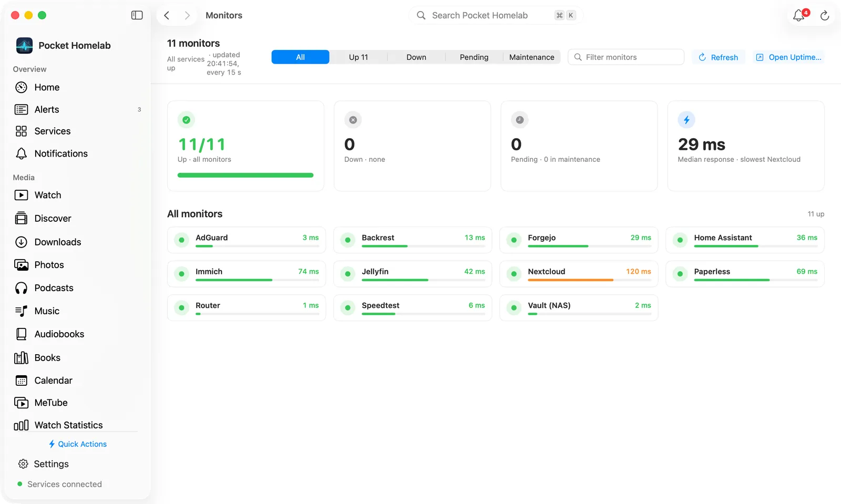Click the Filter monitors input field
The height and width of the screenshot is (504, 841).
(x=626, y=57)
